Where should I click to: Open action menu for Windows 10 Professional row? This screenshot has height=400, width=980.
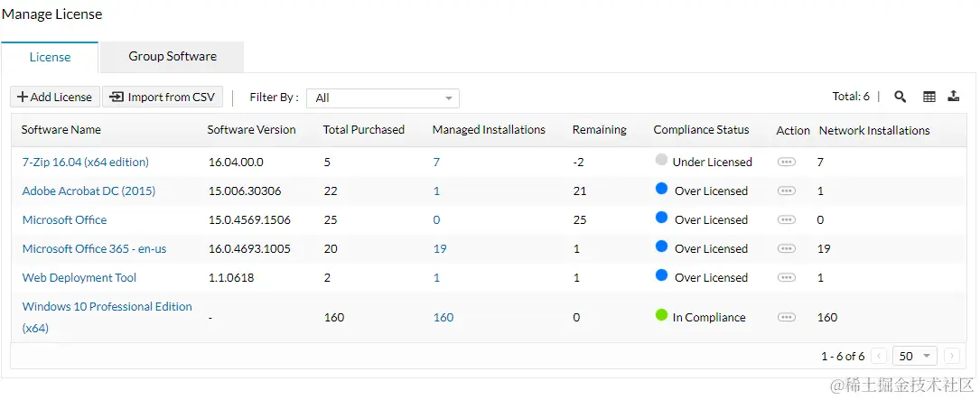(x=786, y=317)
